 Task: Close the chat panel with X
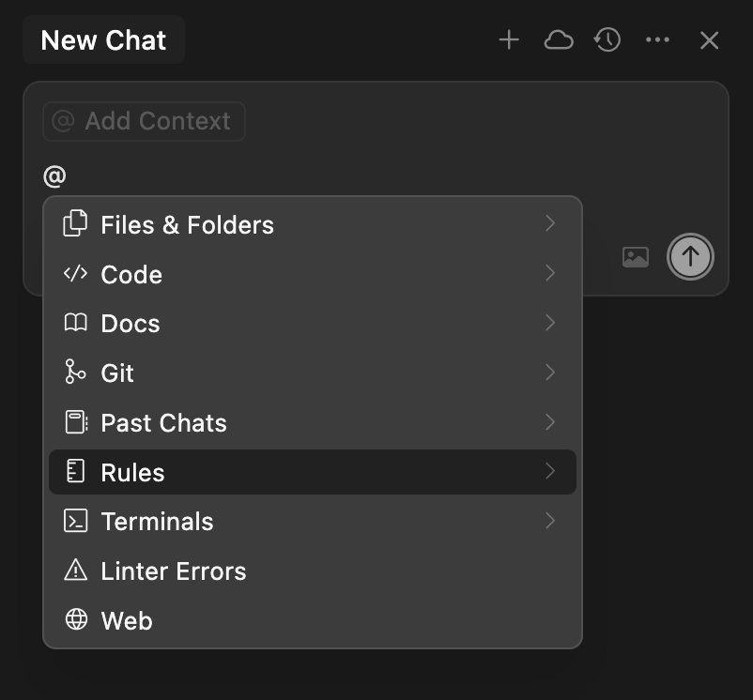710,40
